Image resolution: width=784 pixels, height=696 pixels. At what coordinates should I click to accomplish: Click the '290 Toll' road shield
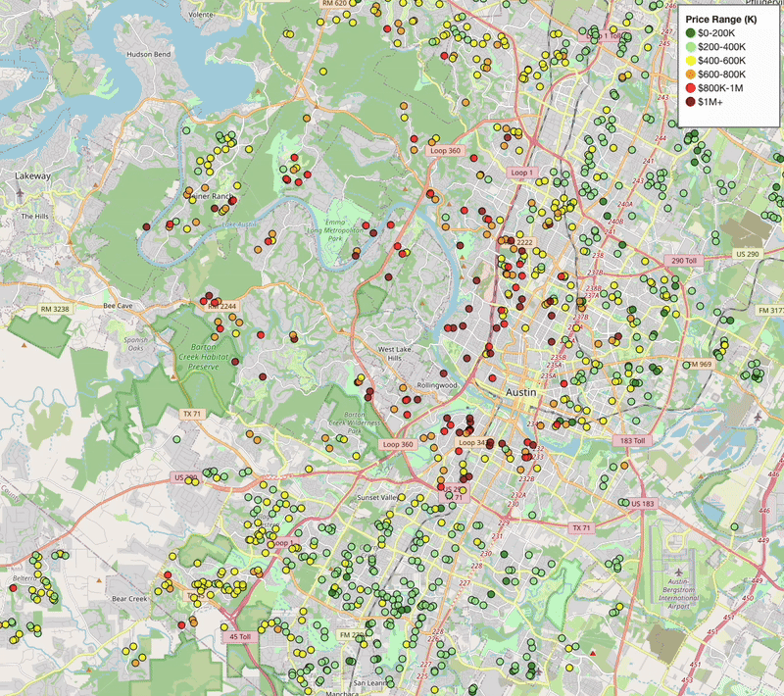coord(684,261)
